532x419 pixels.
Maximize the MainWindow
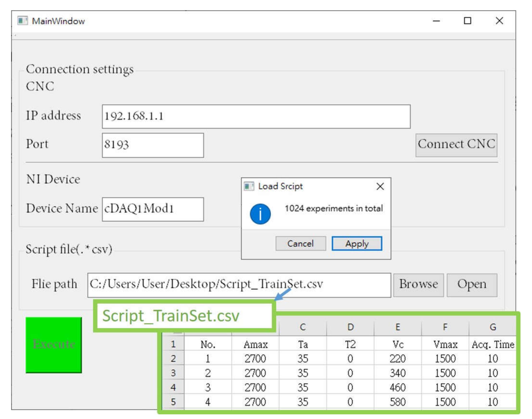[467, 21]
